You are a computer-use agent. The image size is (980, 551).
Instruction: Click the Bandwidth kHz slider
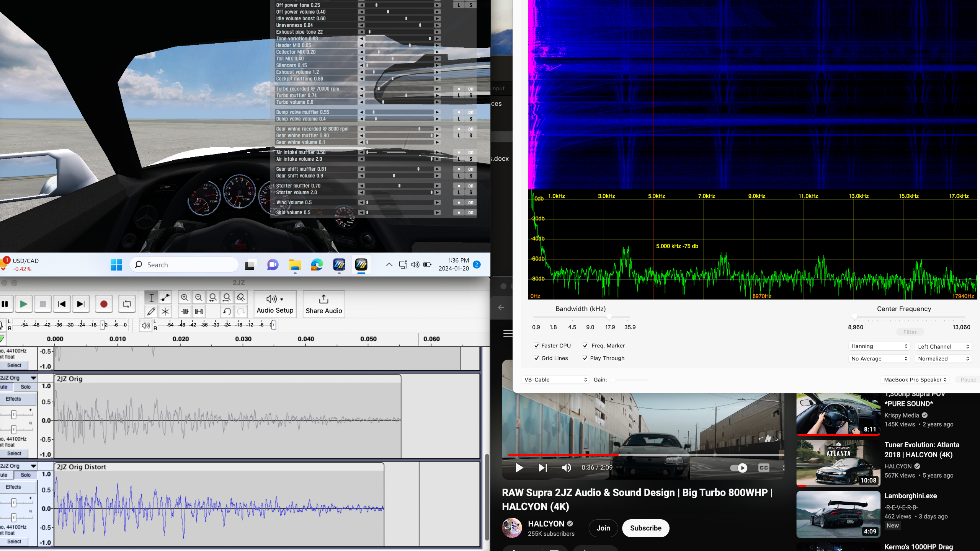pos(609,317)
